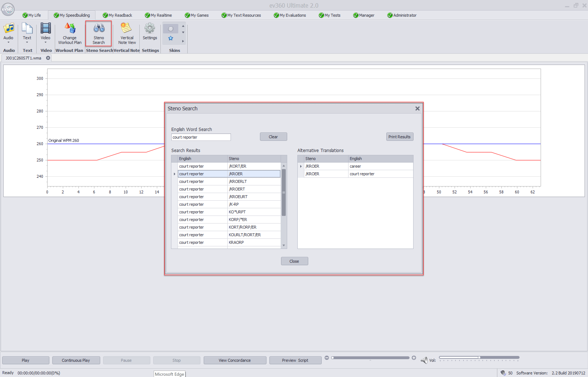Click inside the English Word Search field
Viewport: 588px width, 377px height.
[x=201, y=137]
